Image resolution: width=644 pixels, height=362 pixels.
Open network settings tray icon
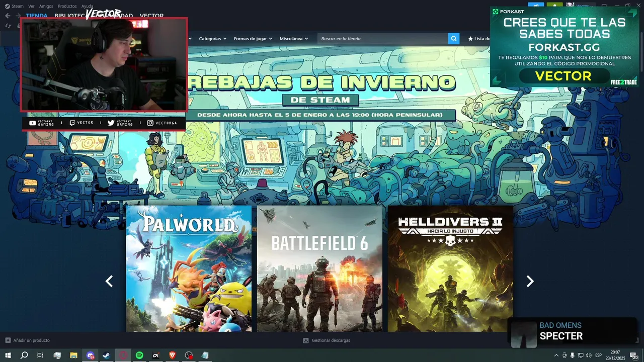point(581,355)
